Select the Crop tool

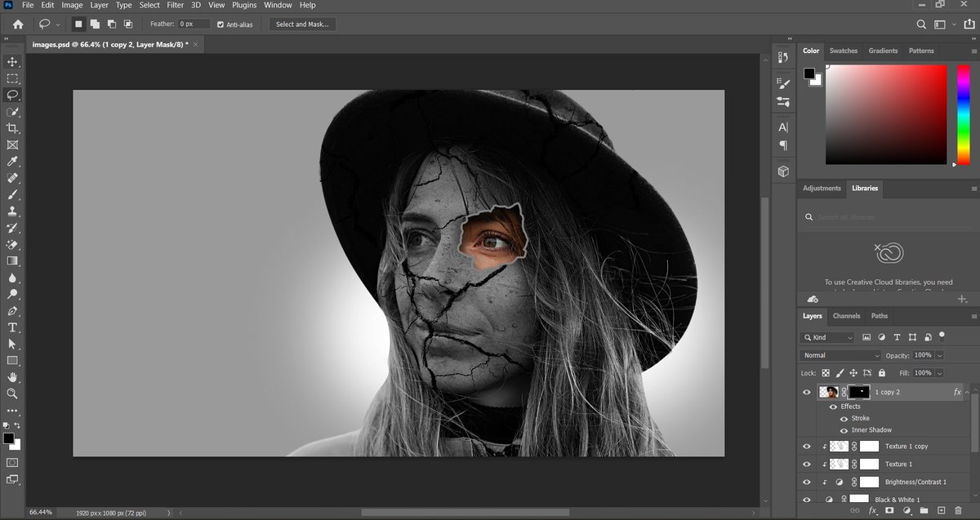pyautogui.click(x=12, y=128)
